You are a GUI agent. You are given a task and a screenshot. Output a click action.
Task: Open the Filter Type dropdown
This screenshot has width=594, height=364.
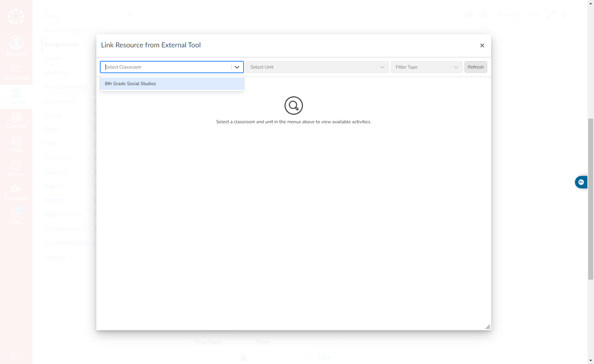click(426, 67)
